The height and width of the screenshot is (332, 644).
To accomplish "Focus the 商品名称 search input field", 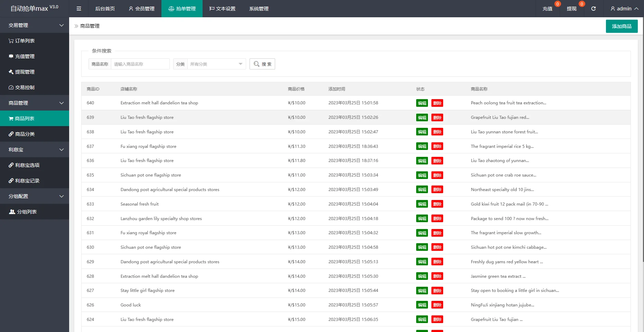I will (140, 64).
